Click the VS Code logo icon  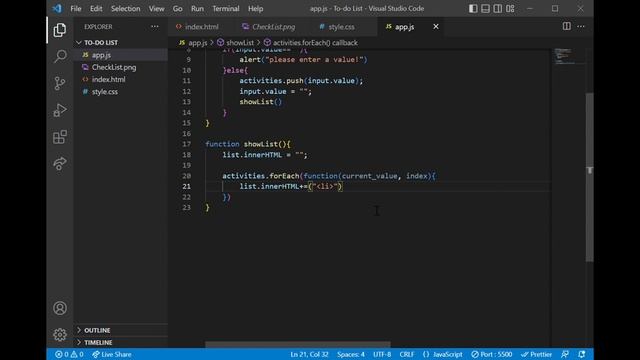tap(57, 8)
